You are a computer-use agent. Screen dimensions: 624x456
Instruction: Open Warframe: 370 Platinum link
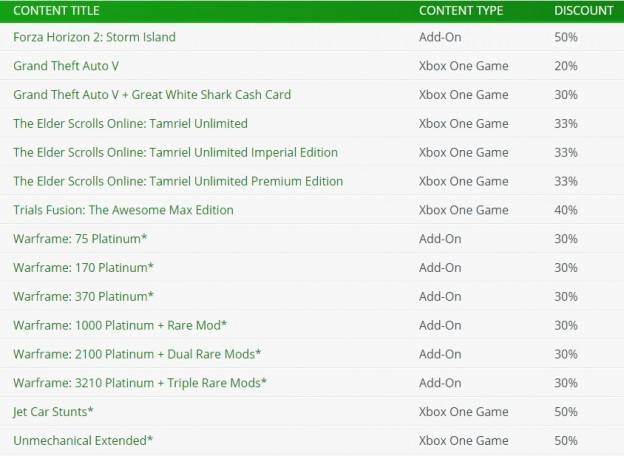coord(83,296)
